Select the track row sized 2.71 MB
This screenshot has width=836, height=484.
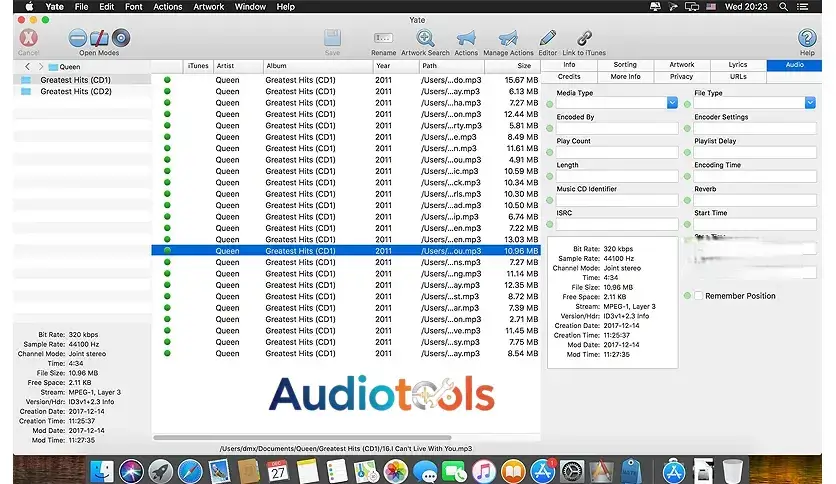pyautogui.click(x=345, y=319)
